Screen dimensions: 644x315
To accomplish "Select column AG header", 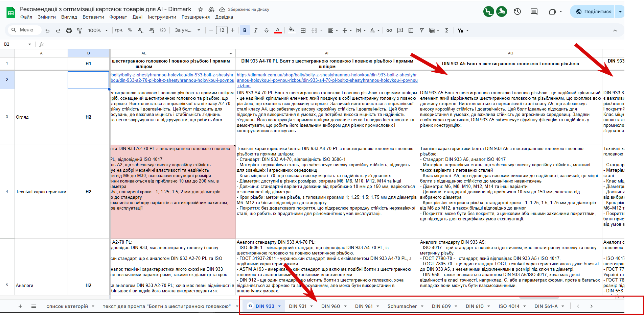I will (510, 53).
